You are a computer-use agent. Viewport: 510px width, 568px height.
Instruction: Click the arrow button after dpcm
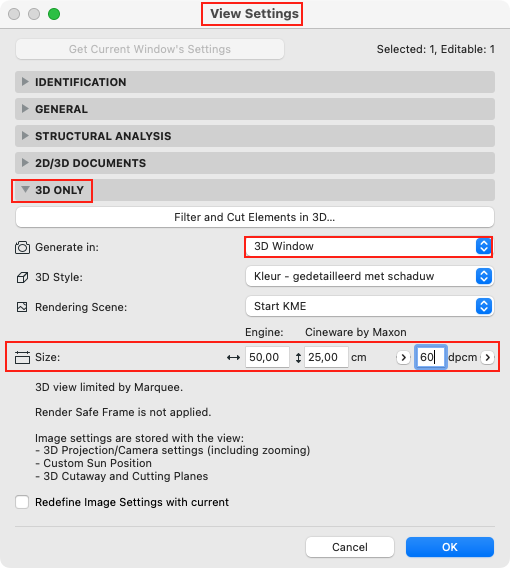point(488,357)
